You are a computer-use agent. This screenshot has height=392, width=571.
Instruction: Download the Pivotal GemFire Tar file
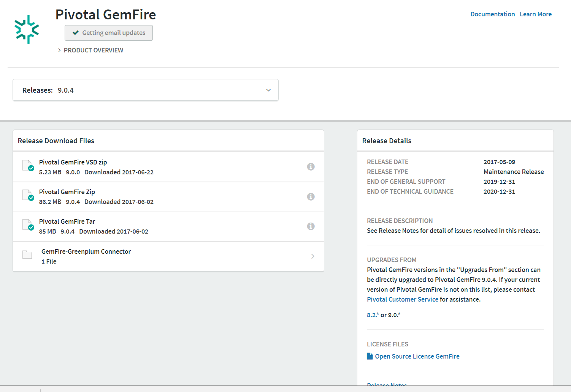tap(67, 221)
